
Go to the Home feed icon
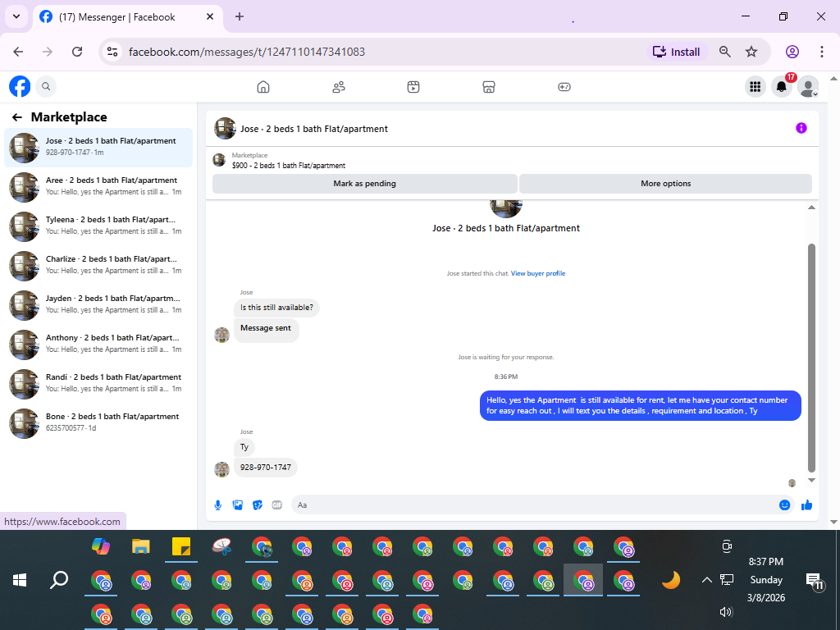tap(263, 87)
